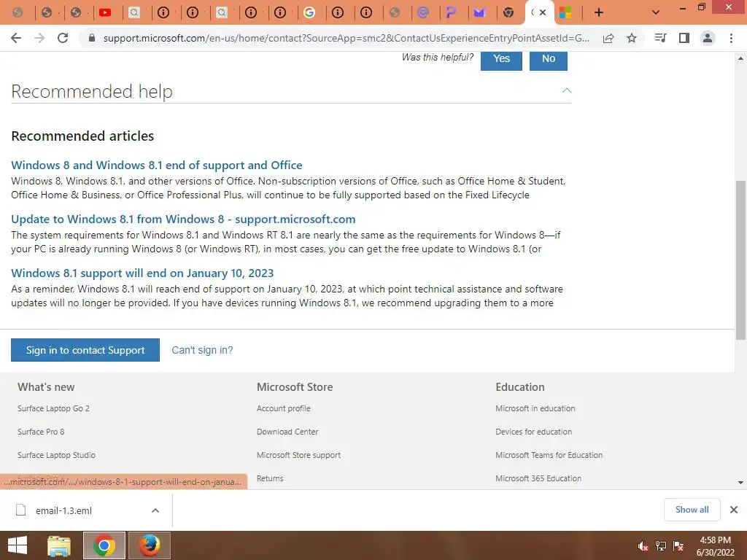Open Surface Pro 8 footer link
747x560 pixels.
point(41,432)
